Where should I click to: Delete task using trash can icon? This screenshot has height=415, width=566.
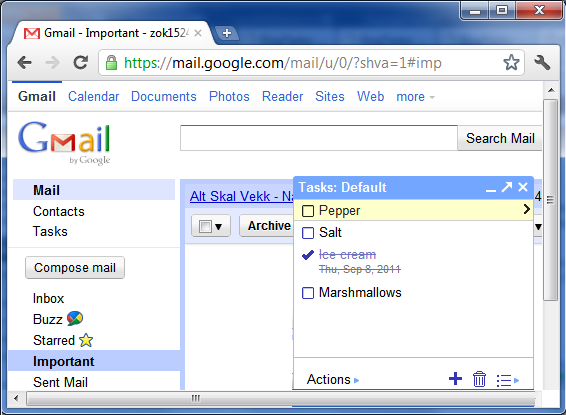pos(479,379)
